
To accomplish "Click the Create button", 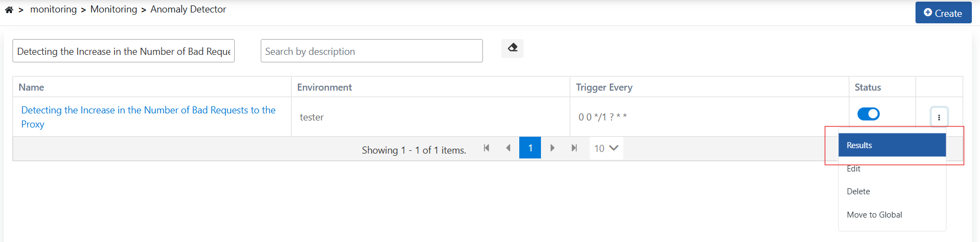I will pyautogui.click(x=943, y=13).
